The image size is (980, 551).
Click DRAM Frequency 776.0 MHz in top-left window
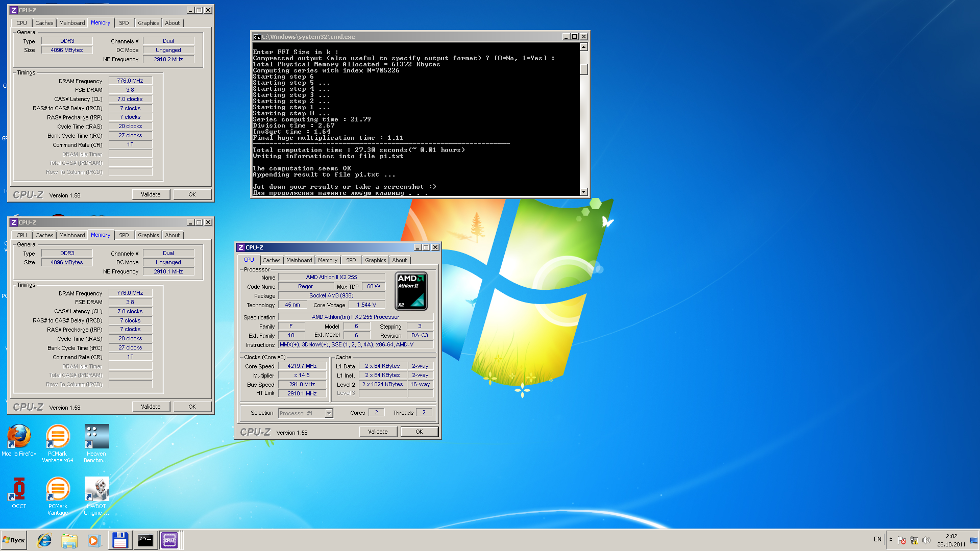click(130, 81)
